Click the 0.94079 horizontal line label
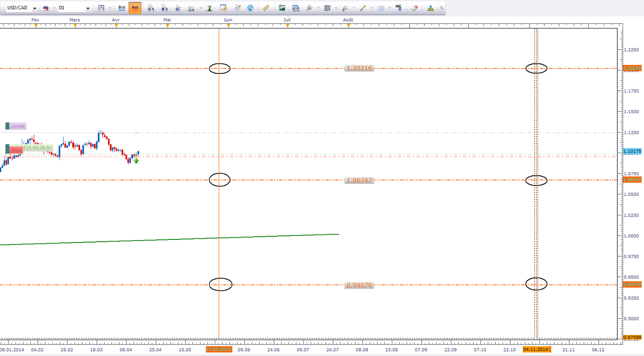This screenshot has height=356, width=644. click(359, 285)
